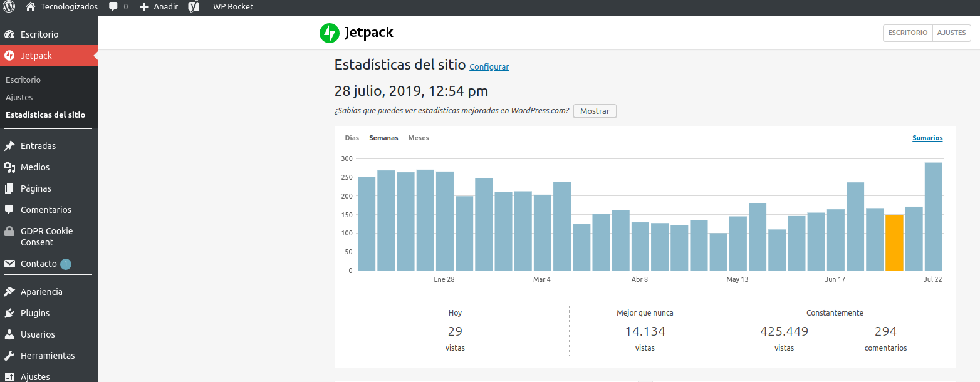Go to Comentarios in the sidebar
Image resolution: width=980 pixels, height=382 pixels.
coord(46,210)
